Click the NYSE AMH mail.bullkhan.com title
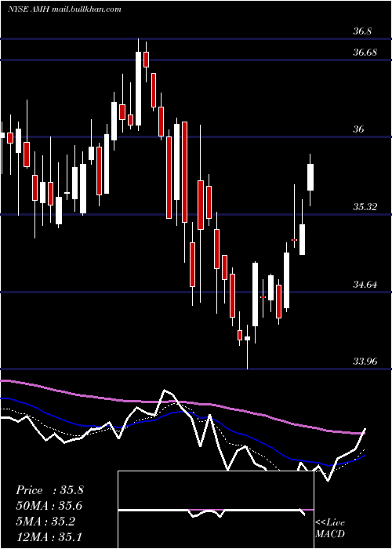 pyautogui.click(x=64, y=9)
